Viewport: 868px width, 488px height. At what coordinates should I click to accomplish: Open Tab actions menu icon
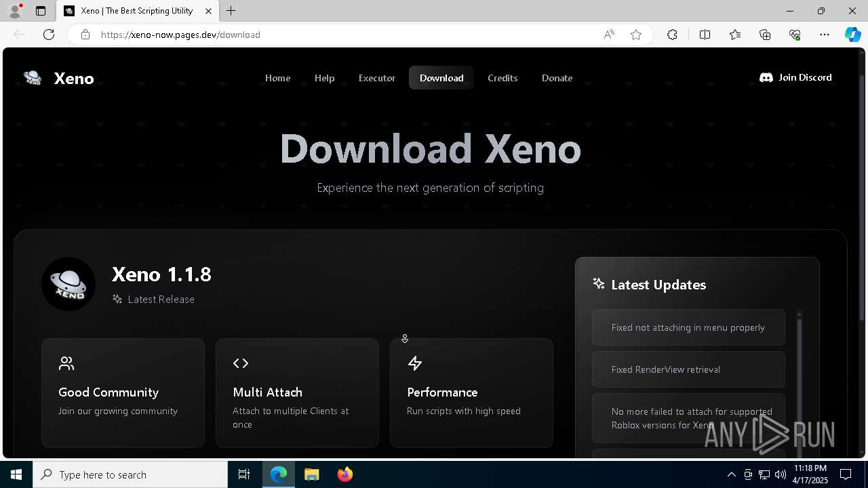click(41, 11)
